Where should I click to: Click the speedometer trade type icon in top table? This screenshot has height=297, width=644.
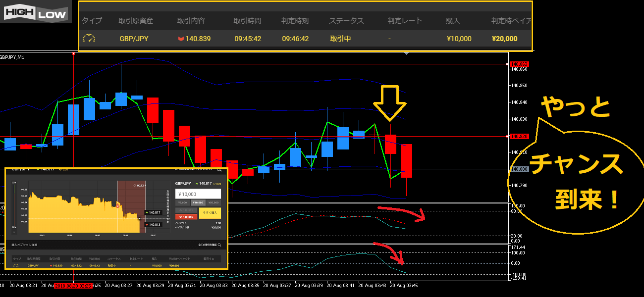point(89,39)
